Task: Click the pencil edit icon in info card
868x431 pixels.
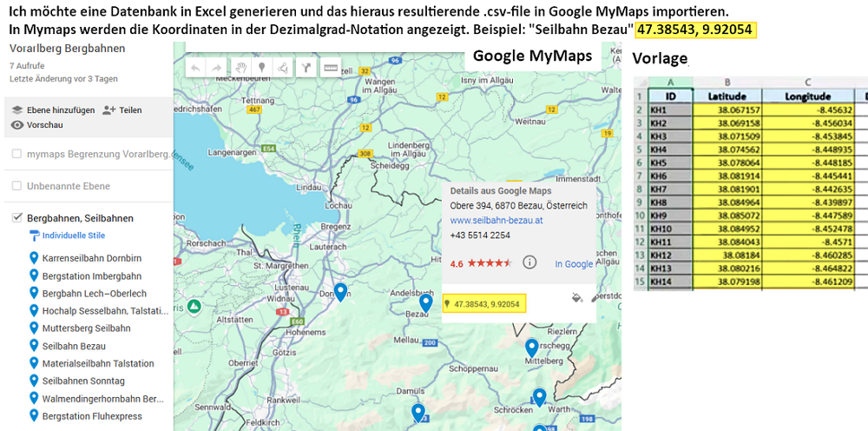Action: pyautogui.click(x=594, y=298)
